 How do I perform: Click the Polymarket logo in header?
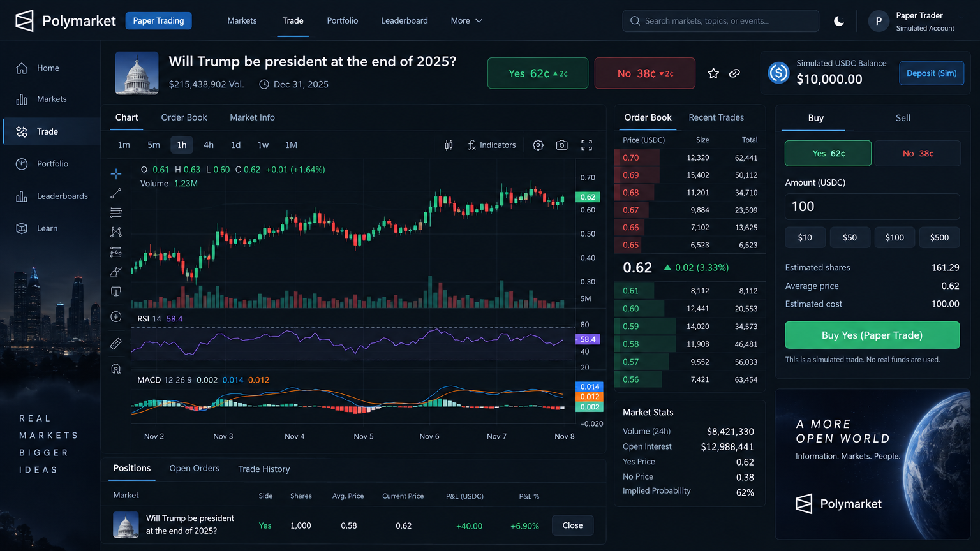tap(65, 21)
